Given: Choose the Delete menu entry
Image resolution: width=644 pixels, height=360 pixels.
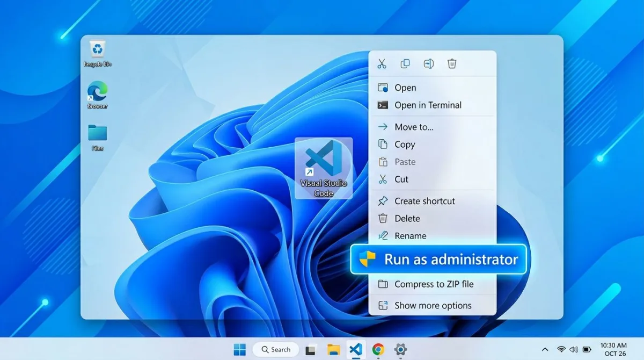Looking at the screenshot, I should (433, 219).
